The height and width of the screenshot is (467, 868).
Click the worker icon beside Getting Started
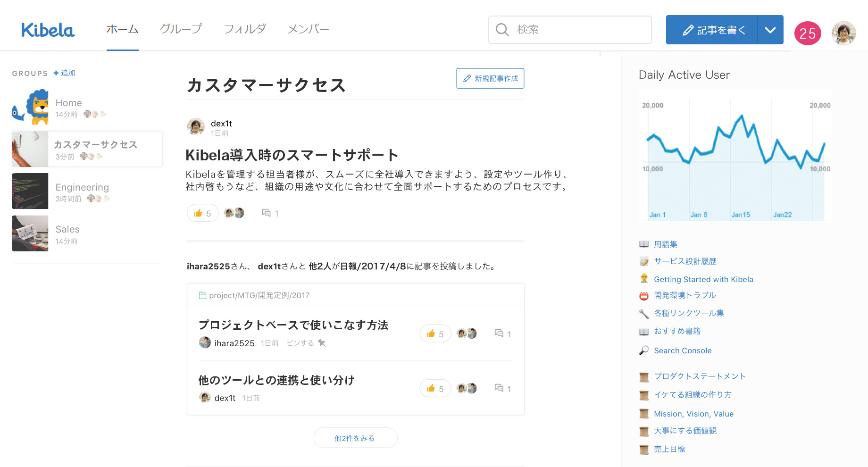pos(644,279)
